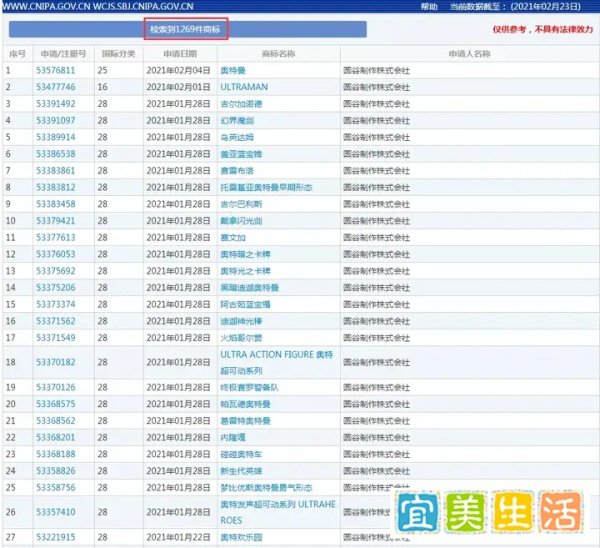Open application number 53221915
The width and height of the screenshot is (600, 548).
(x=55, y=537)
